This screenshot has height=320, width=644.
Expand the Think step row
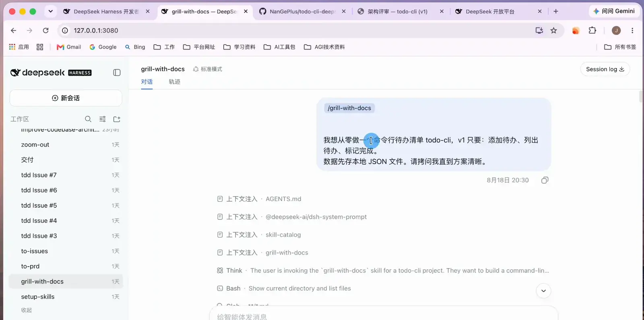383,271
